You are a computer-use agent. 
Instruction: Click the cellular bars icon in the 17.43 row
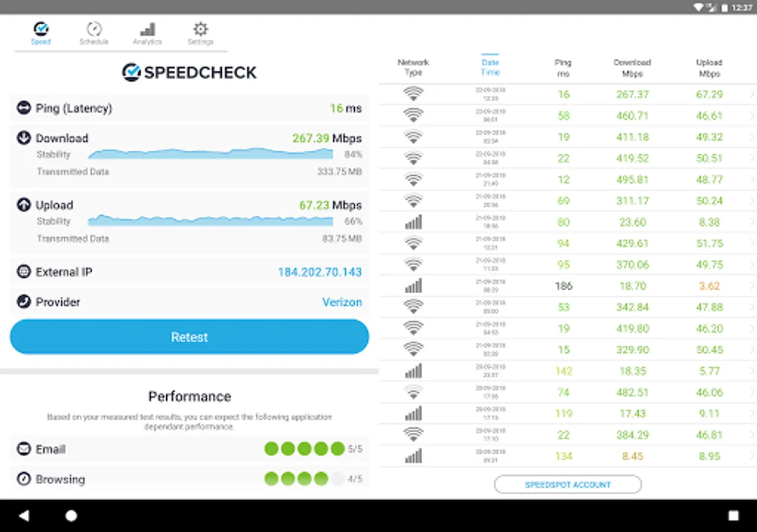click(x=413, y=413)
